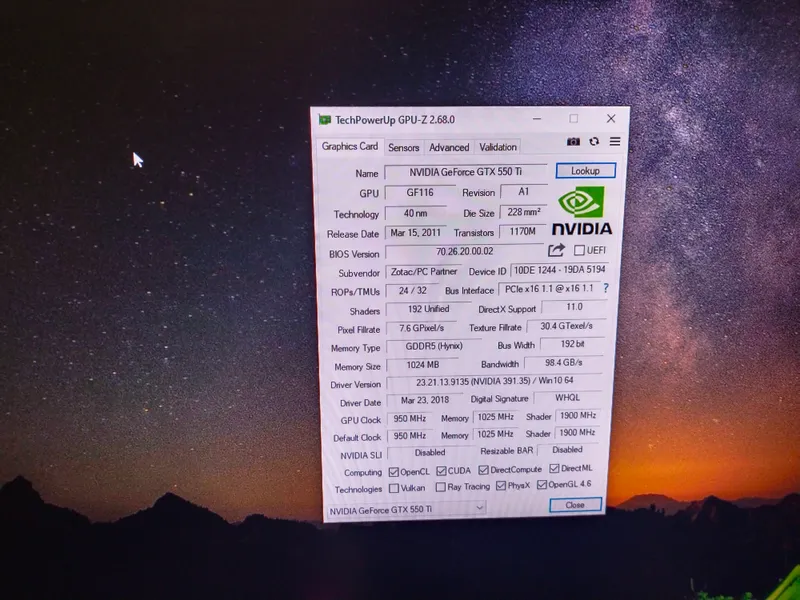Screen dimensions: 800x600
Task: Open the GPU selection dropdown at bottom
Action: pyautogui.click(x=405, y=509)
